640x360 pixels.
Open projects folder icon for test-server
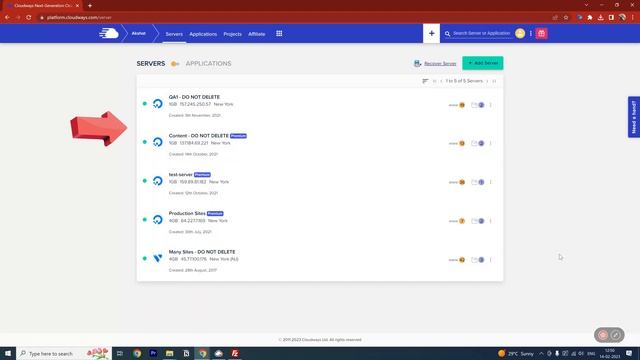click(x=478, y=182)
